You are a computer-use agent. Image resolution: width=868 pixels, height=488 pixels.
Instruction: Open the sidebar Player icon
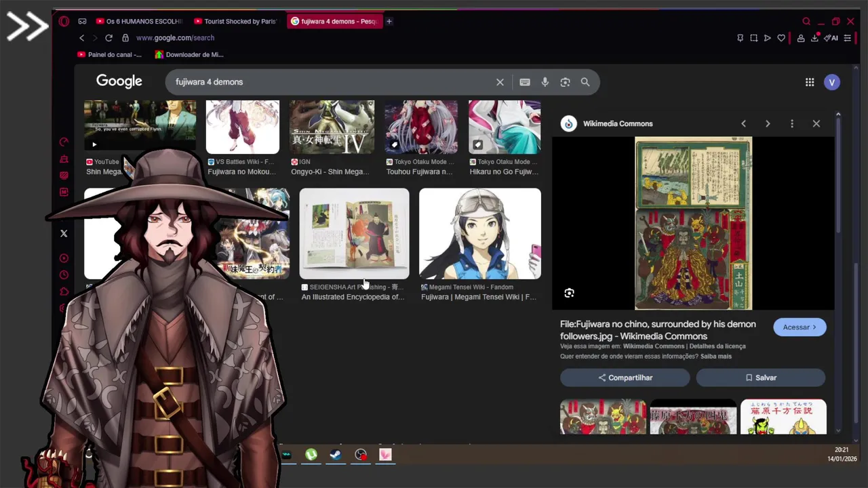[x=64, y=258]
